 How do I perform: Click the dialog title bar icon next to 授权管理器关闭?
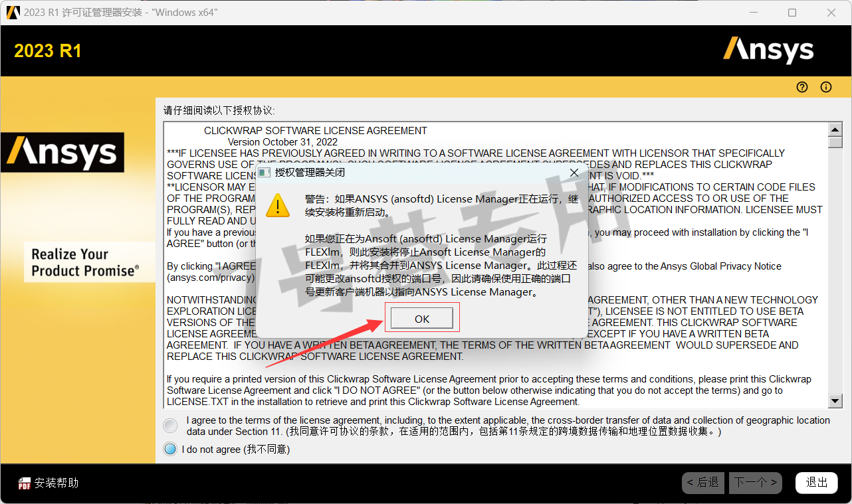click(264, 173)
